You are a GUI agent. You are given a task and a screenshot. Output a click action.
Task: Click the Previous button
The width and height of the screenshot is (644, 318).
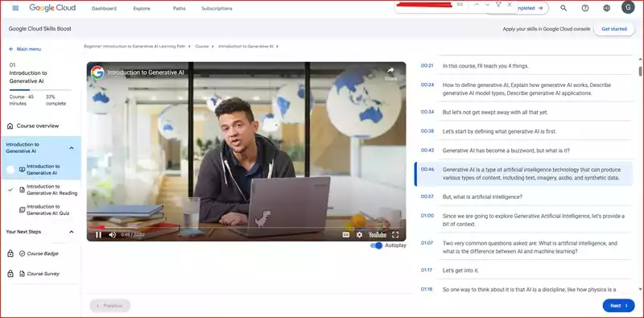tap(110, 306)
